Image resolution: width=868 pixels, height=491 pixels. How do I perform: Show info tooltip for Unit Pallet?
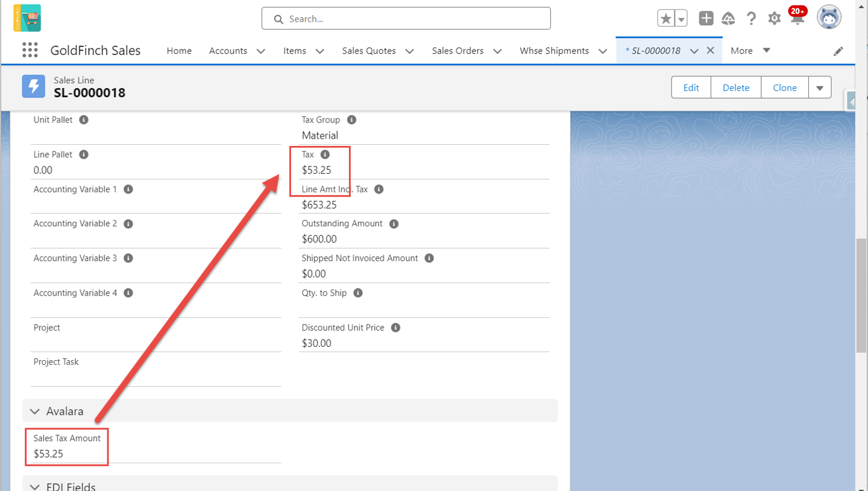coord(84,119)
